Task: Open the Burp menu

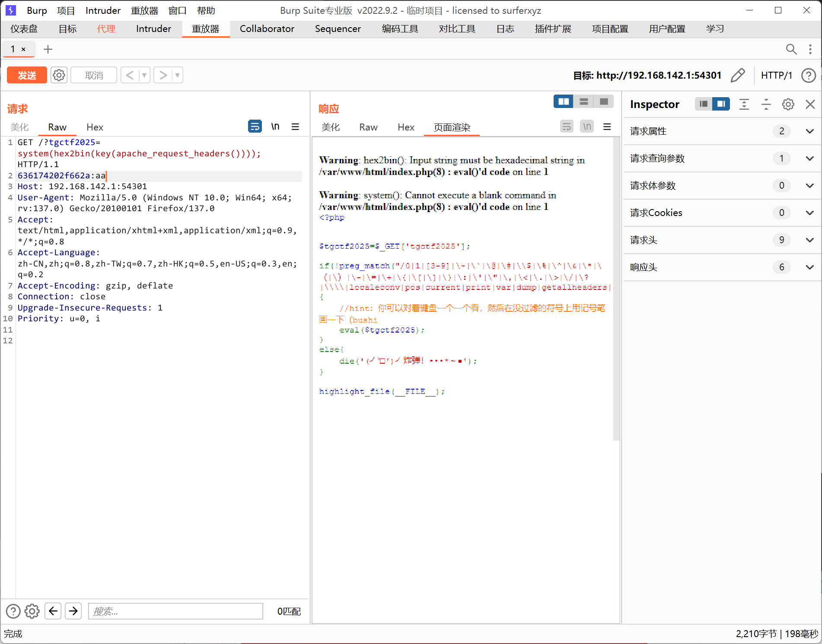Action: click(x=37, y=10)
